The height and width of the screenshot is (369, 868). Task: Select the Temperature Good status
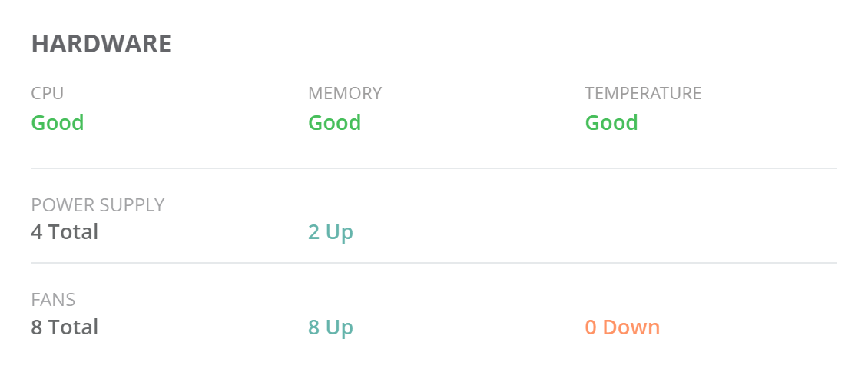coord(611,123)
